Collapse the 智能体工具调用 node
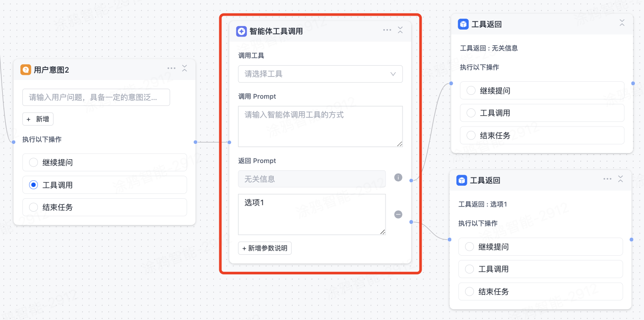 coord(400,30)
